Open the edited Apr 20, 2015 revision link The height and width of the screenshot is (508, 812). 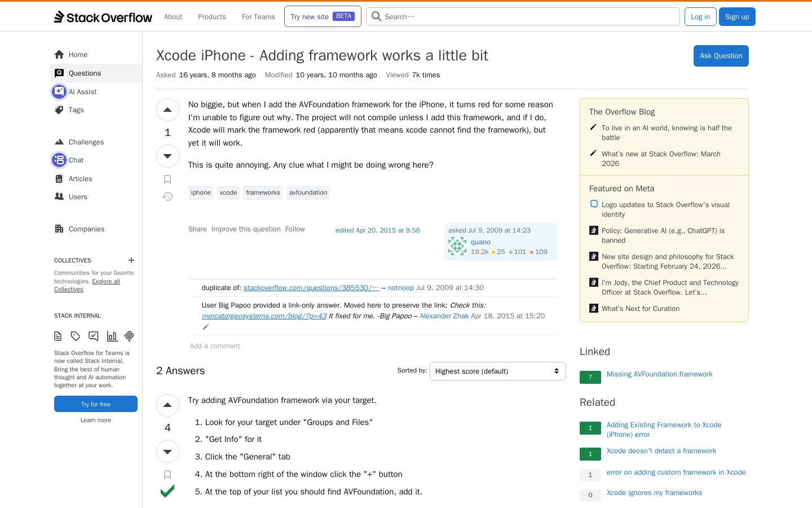tap(378, 230)
